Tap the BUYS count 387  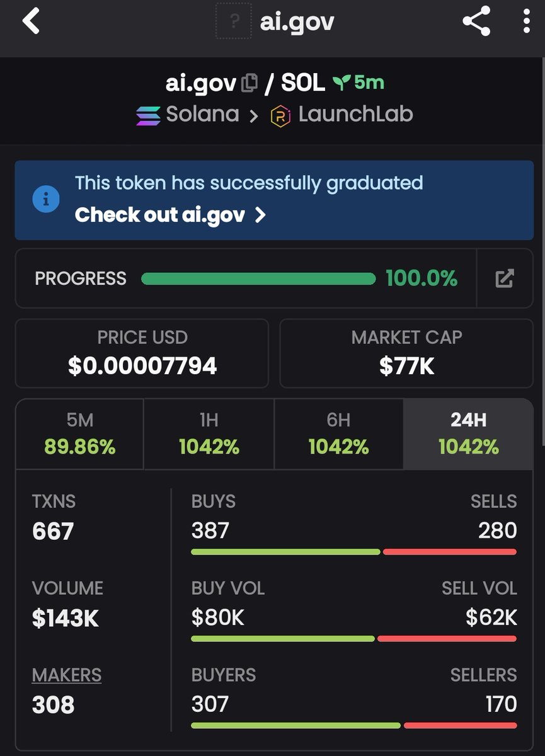(x=210, y=530)
